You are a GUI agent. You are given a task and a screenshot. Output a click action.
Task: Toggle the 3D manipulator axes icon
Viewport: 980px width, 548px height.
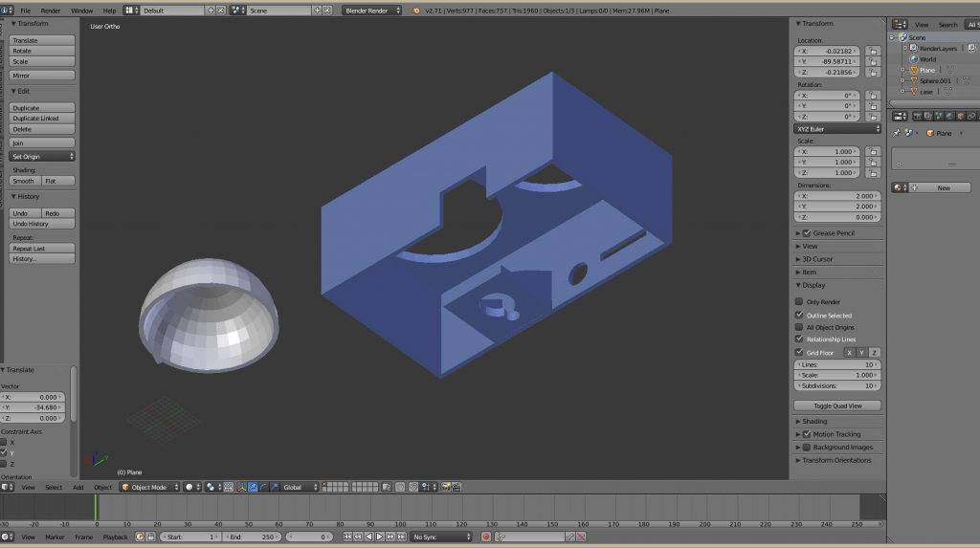point(242,487)
